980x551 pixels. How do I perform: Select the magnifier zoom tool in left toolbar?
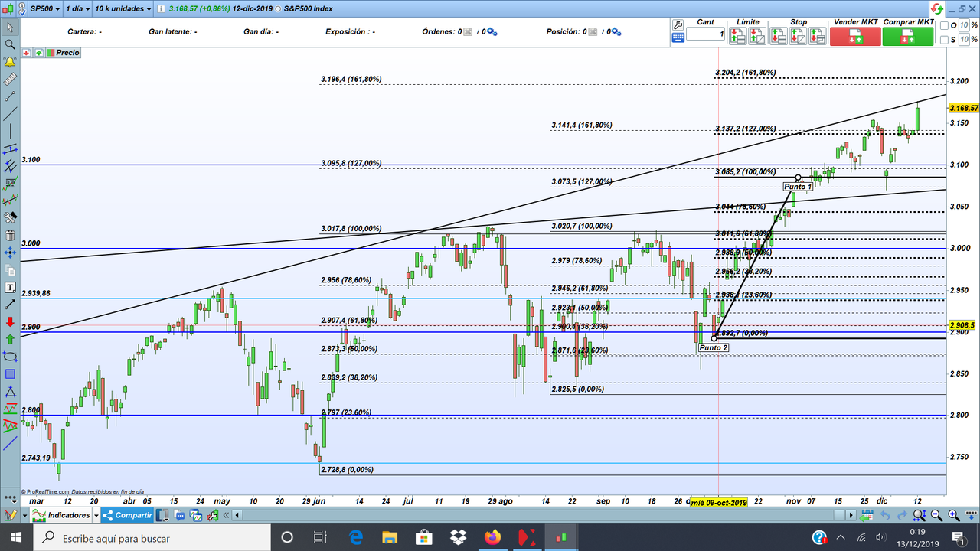coord(11,44)
